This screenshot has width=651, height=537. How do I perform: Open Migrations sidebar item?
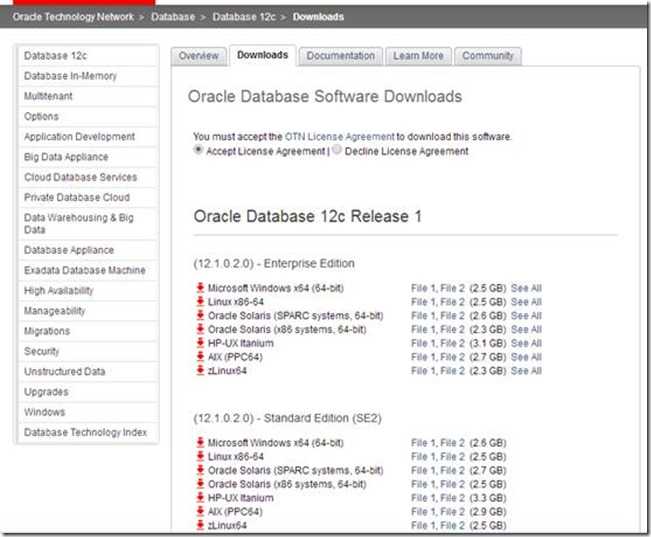[88, 331]
